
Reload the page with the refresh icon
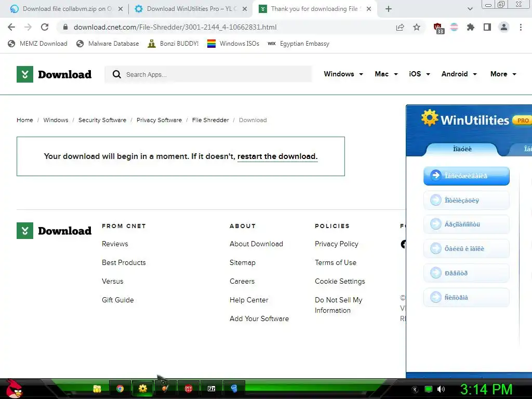point(45,27)
